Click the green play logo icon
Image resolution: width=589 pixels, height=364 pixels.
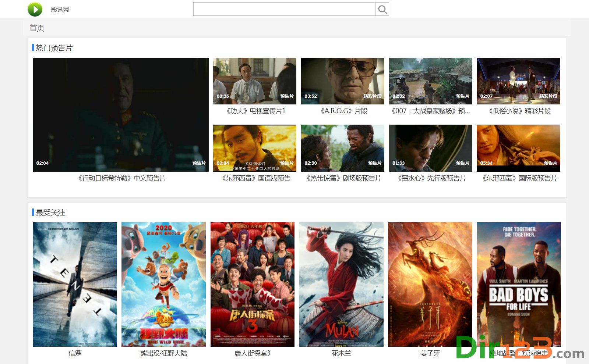click(35, 9)
